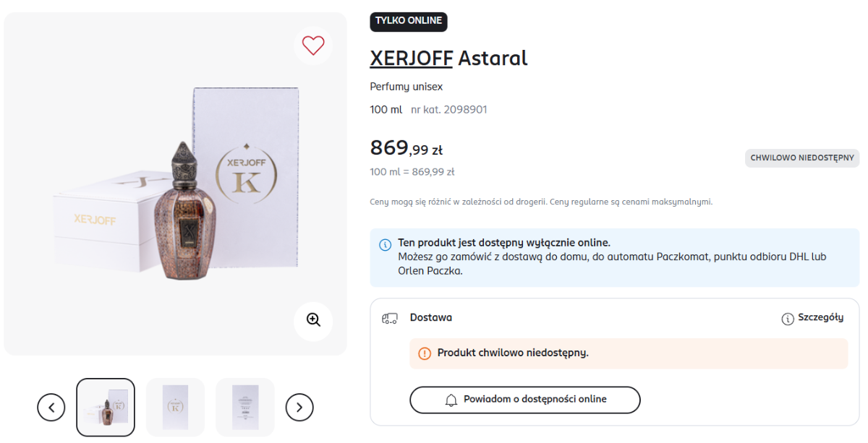Select third thumbnail showing box back
This screenshot has width=868, height=443.
pos(245,408)
